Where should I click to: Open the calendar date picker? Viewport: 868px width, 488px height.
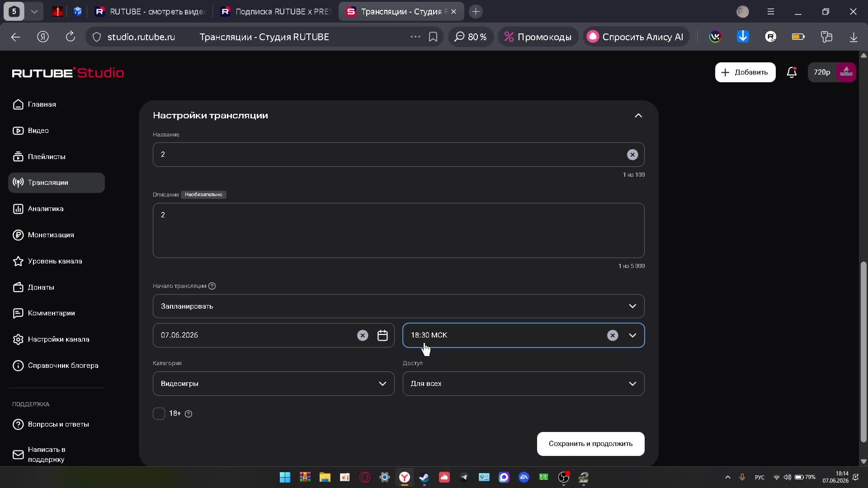382,335
